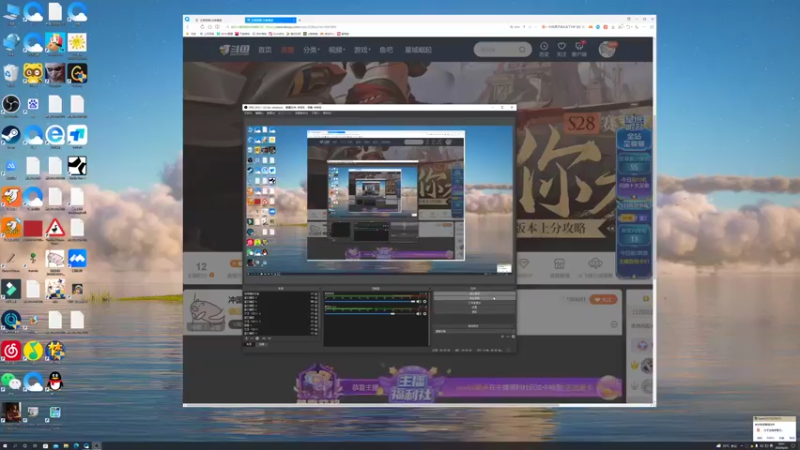Open Douyu client download icon
Image resolution: width=800 pixels, height=450 pixels.
[x=579, y=47]
